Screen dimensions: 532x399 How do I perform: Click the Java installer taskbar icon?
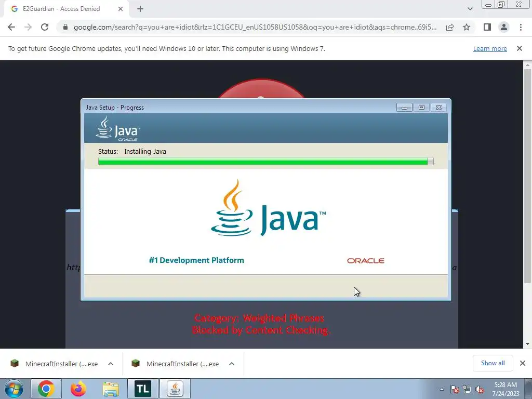[x=175, y=389]
